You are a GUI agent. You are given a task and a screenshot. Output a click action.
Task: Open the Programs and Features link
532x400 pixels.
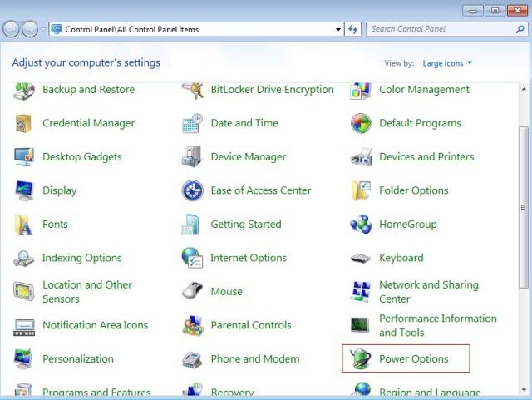pyautogui.click(x=96, y=393)
